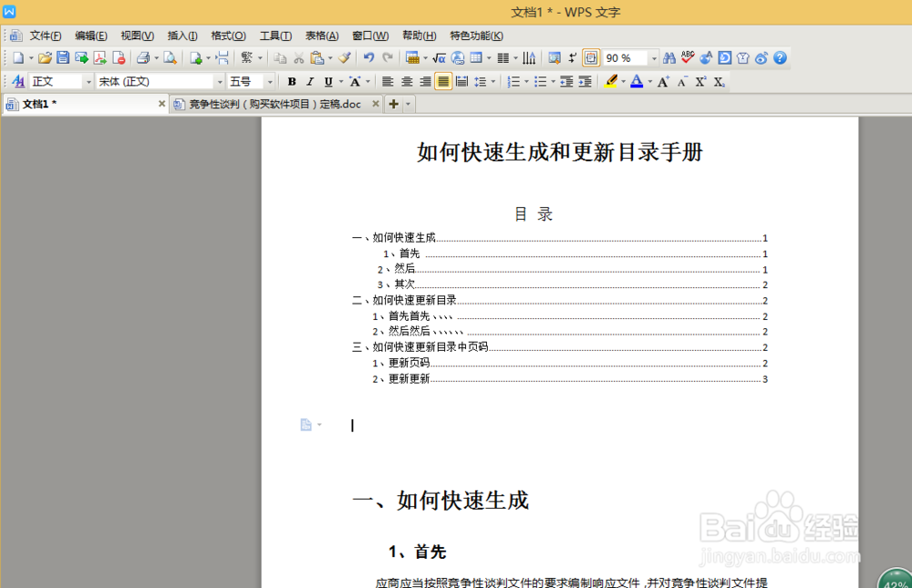
Task: Redo the previously undone action
Action: point(388,57)
